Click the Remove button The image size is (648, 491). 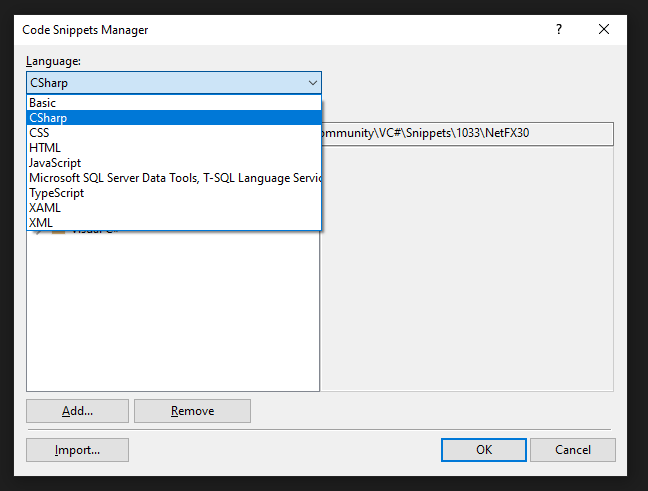point(192,411)
